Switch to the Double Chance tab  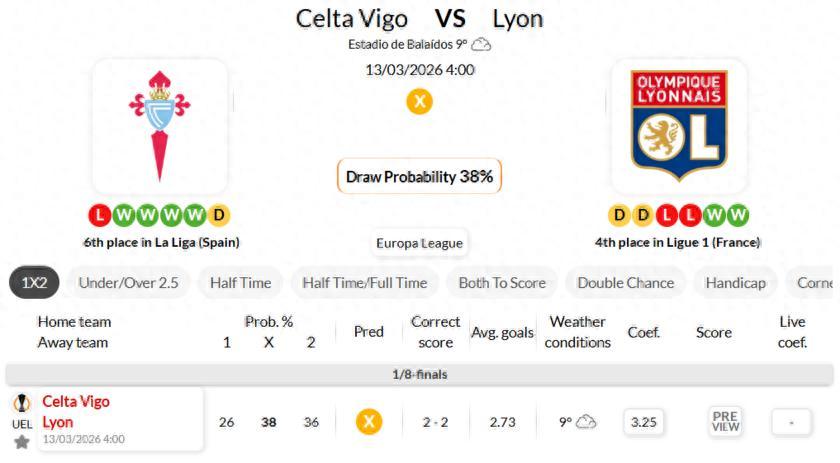pos(625,283)
